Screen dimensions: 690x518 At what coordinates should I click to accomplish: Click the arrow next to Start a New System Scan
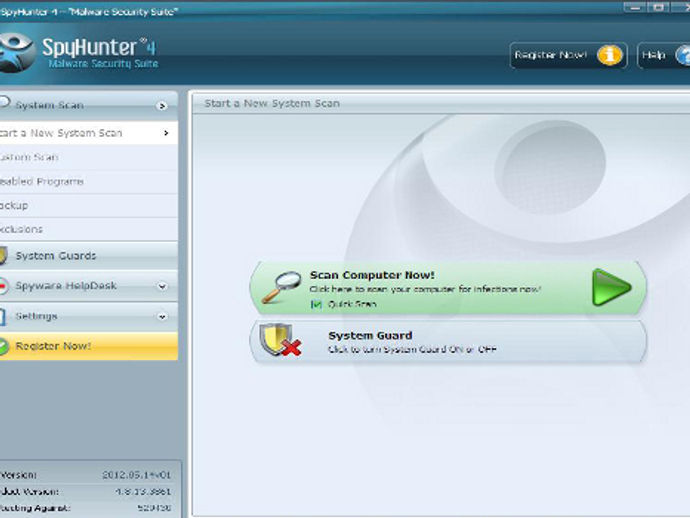[x=166, y=133]
